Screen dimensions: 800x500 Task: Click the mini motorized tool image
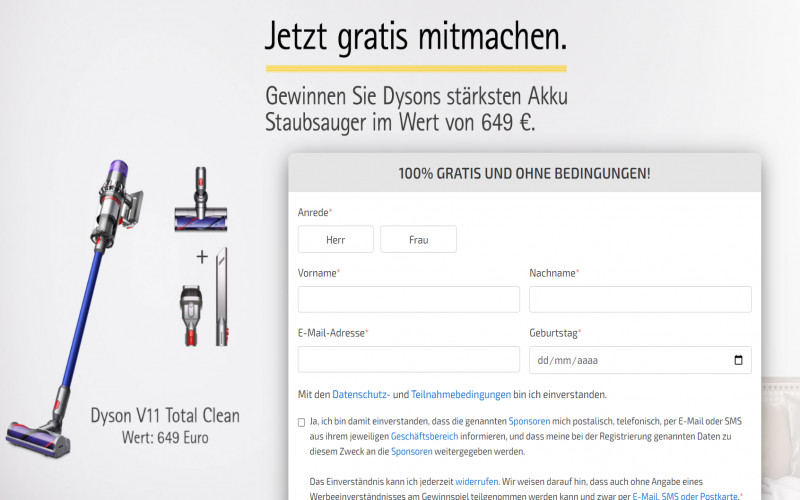(x=191, y=316)
